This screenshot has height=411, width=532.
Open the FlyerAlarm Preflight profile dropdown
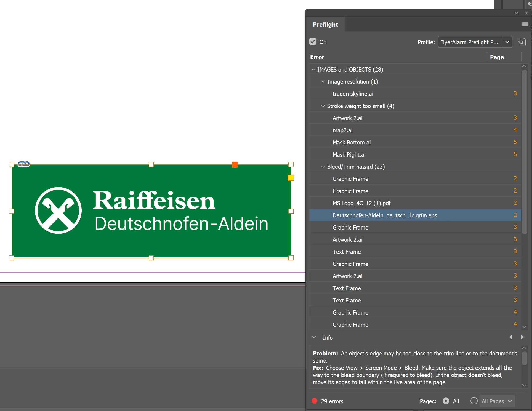point(507,42)
